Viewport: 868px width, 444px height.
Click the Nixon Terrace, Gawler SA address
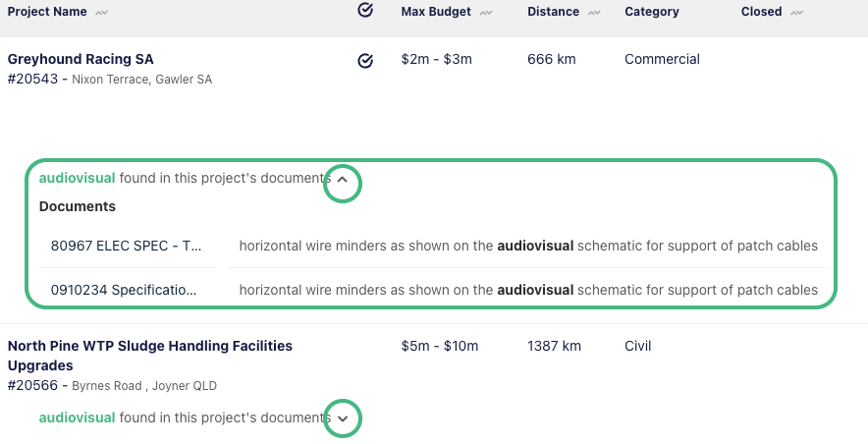[141, 79]
